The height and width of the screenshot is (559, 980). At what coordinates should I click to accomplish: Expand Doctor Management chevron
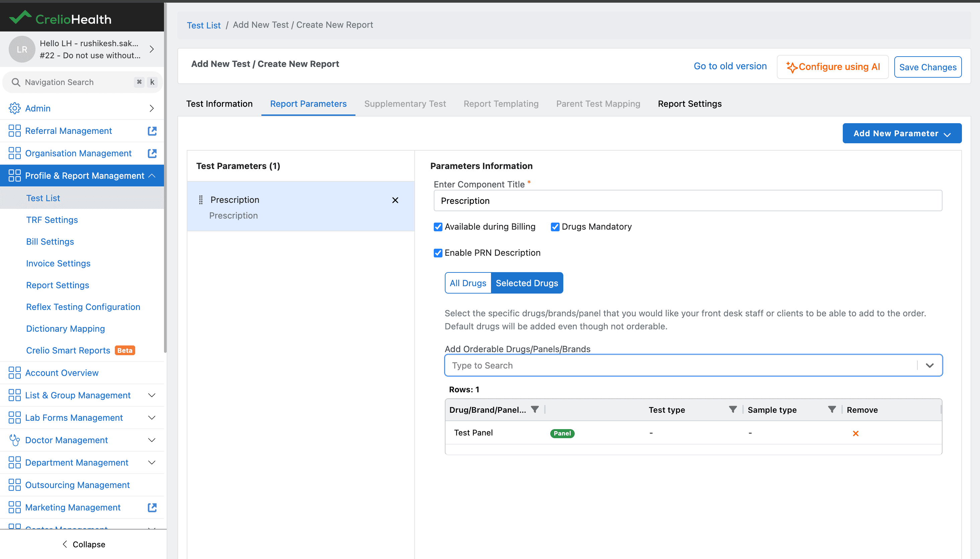pyautogui.click(x=152, y=440)
